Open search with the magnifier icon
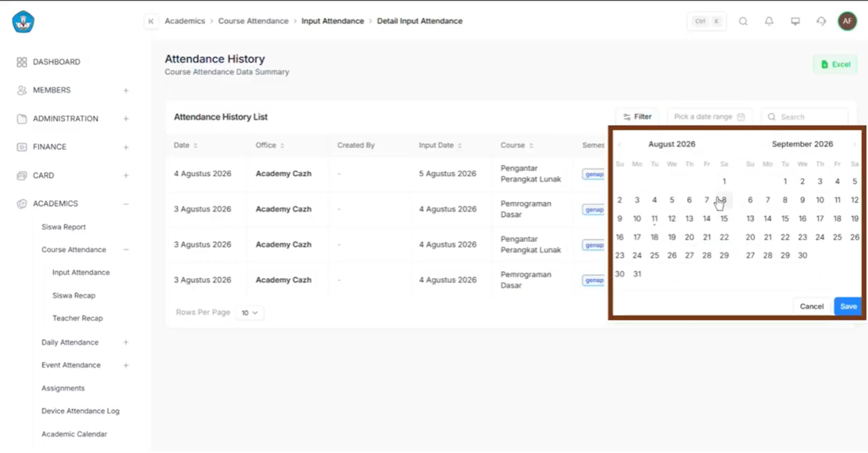Viewport: 868px width, 453px height. click(743, 21)
